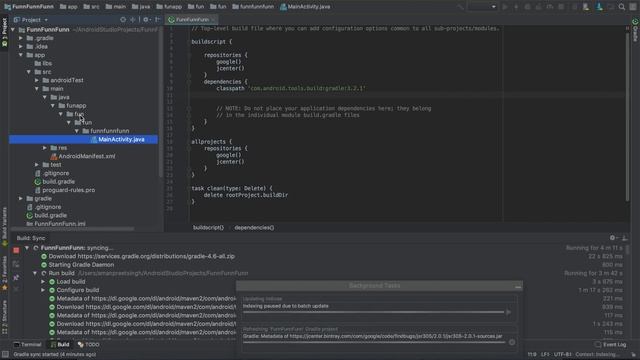Cancel the Gradle refresh background task
The width and height of the screenshot is (640, 360).
(512, 342)
